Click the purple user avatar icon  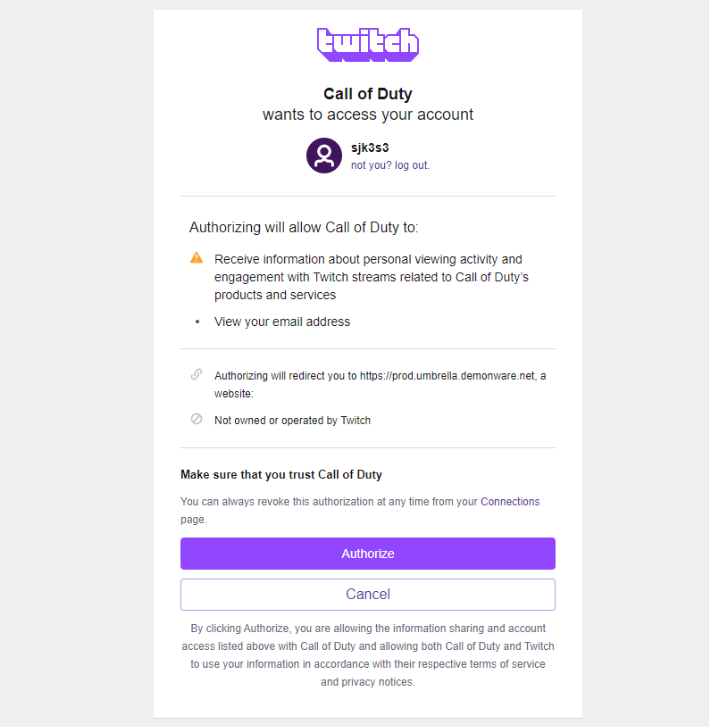point(323,155)
